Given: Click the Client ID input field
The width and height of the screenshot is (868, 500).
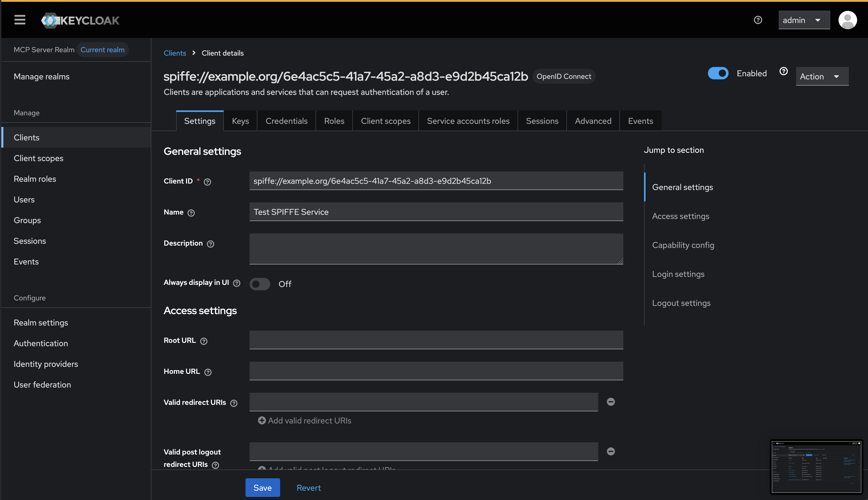Looking at the screenshot, I should coord(436,181).
